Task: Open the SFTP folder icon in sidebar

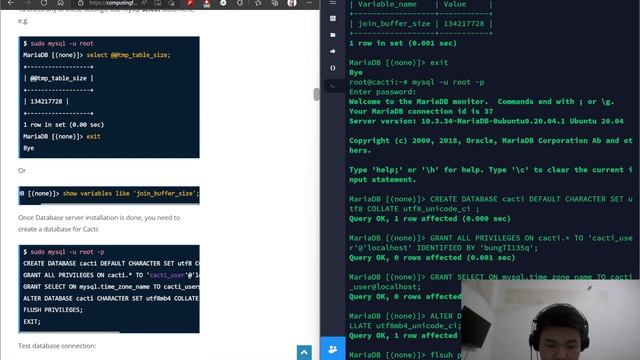Action: pos(333,35)
